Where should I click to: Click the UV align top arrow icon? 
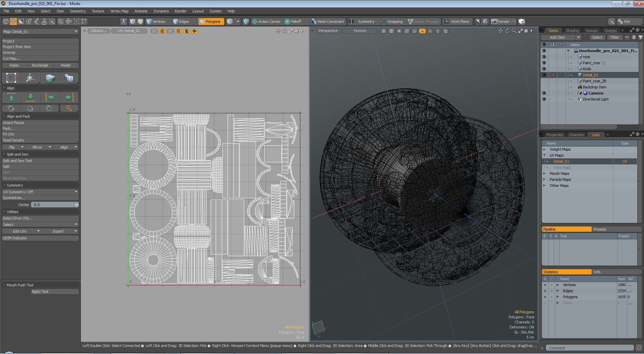(11, 97)
